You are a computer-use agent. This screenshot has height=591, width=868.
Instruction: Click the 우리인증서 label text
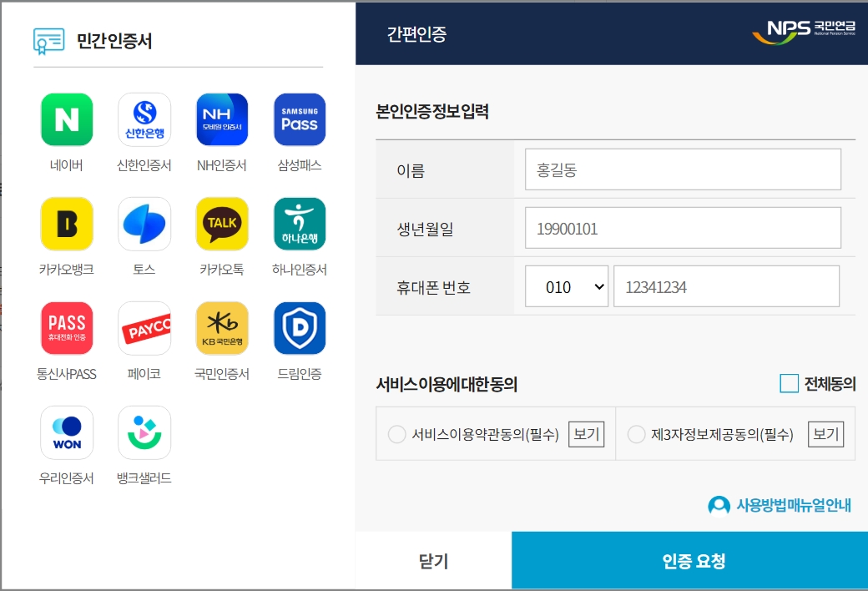tap(67, 478)
